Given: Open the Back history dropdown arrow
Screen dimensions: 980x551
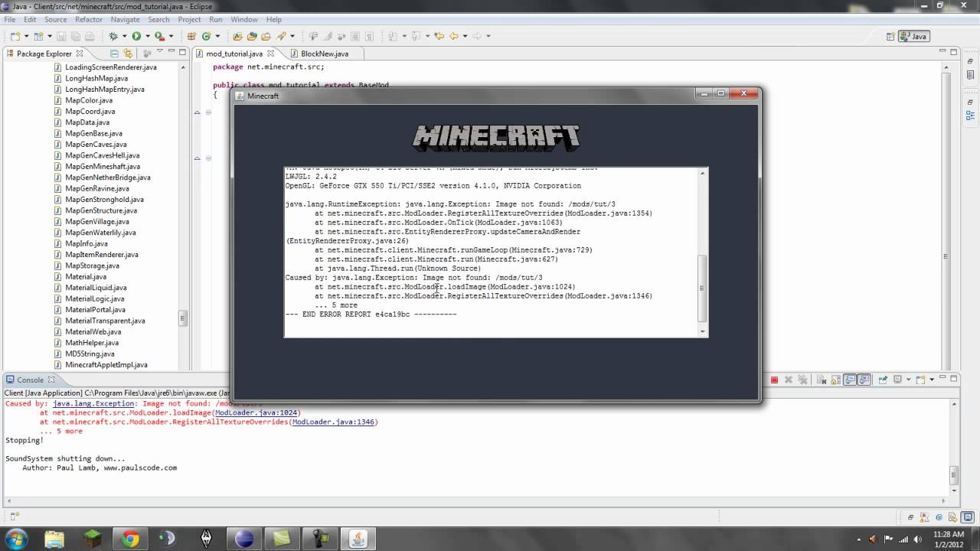Looking at the screenshot, I should coord(465,36).
